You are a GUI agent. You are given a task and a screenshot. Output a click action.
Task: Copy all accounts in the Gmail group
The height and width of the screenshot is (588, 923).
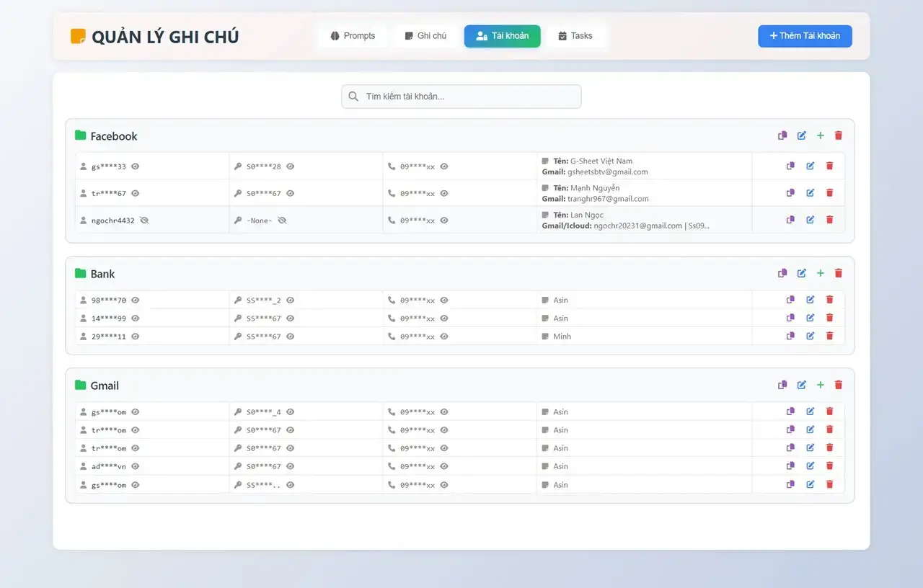pos(782,385)
